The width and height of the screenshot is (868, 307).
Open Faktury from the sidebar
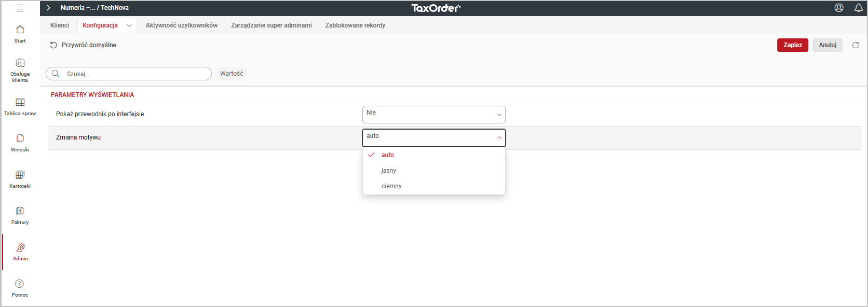coord(20,215)
